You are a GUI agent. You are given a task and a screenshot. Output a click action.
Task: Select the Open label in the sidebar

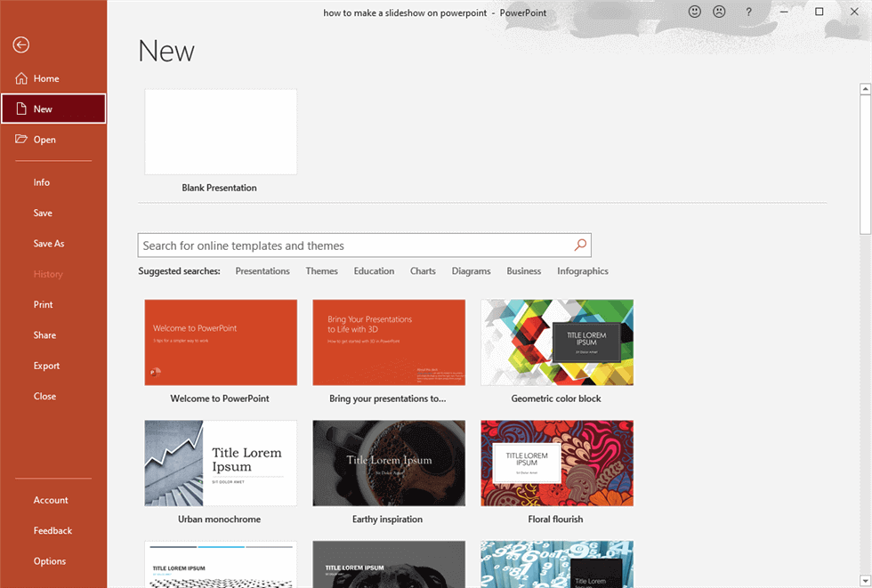44,140
